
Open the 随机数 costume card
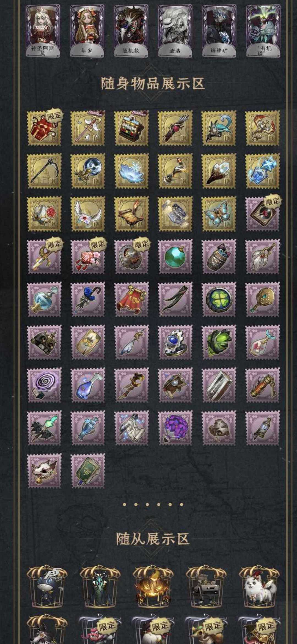131,31
